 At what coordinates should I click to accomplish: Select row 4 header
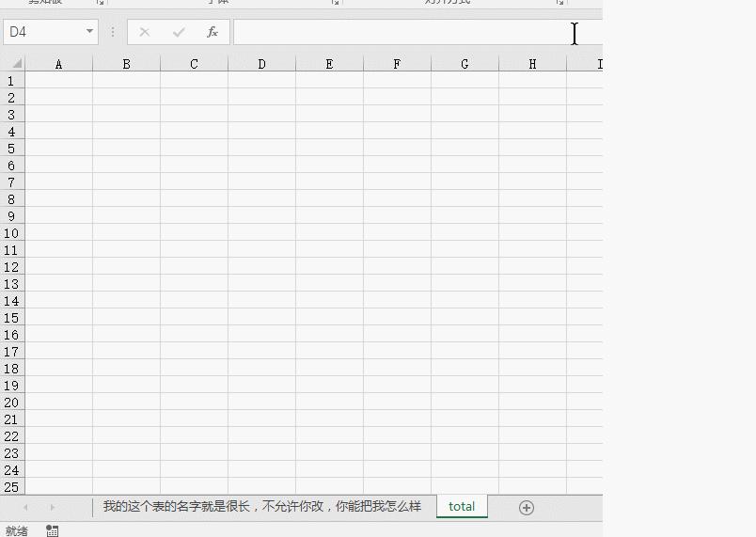pyautogui.click(x=12, y=131)
